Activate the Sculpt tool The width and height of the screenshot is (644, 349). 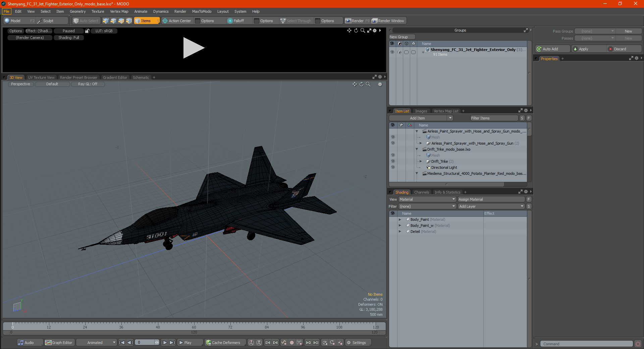pos(52,21)
